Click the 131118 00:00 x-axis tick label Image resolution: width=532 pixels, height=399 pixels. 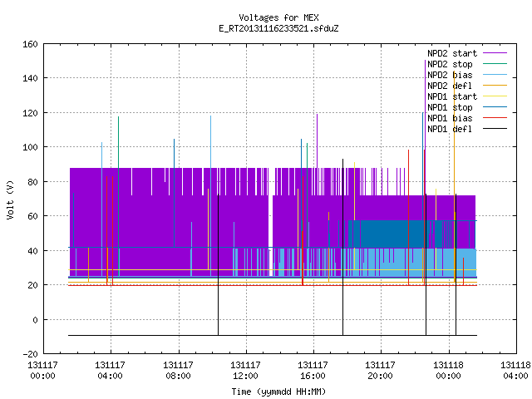pos(448,371)
